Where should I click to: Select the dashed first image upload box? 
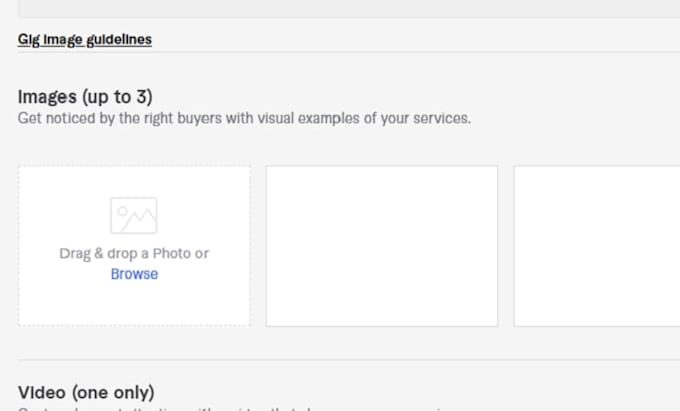click(134, 246)
